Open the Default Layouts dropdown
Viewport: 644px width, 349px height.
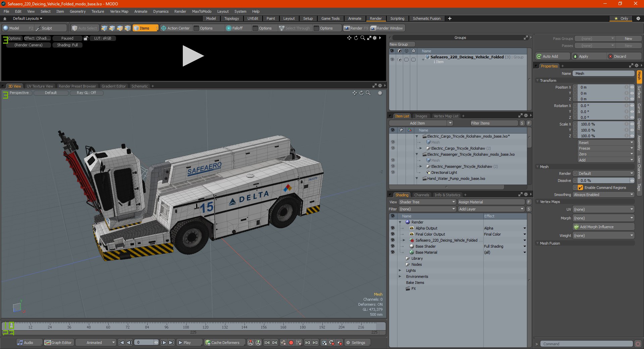click(x=28, y=18)
